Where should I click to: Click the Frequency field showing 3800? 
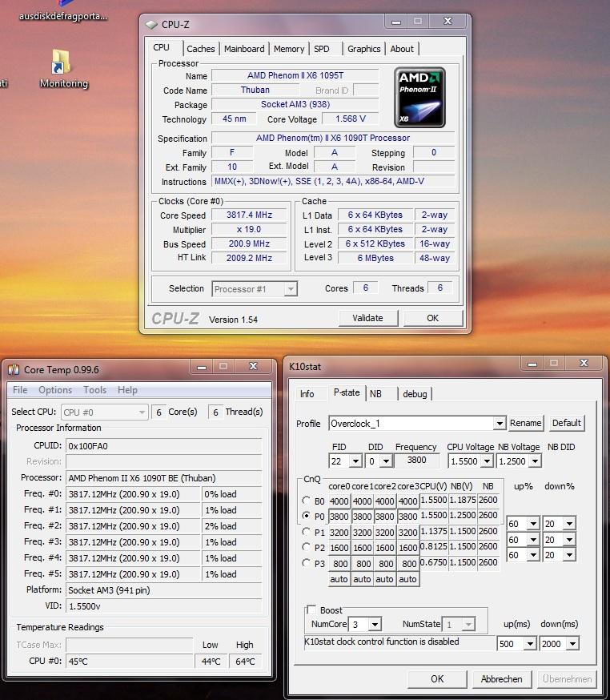pos(417,461)
